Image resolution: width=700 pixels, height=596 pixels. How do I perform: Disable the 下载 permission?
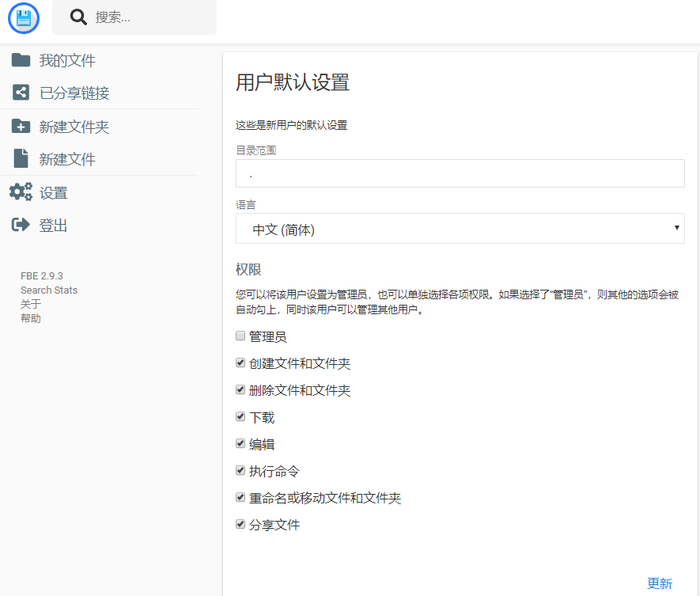click(x=240, y=416)
